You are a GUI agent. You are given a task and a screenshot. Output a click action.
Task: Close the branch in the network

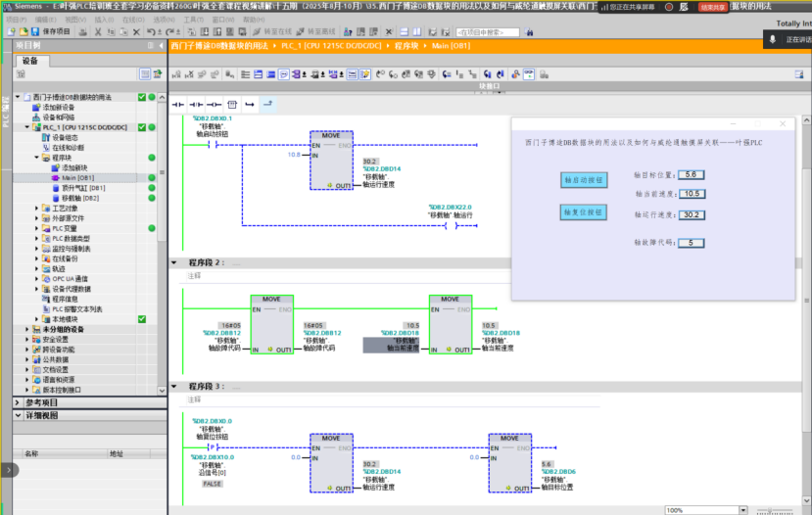pyautogui.click(x=267, y=105)
